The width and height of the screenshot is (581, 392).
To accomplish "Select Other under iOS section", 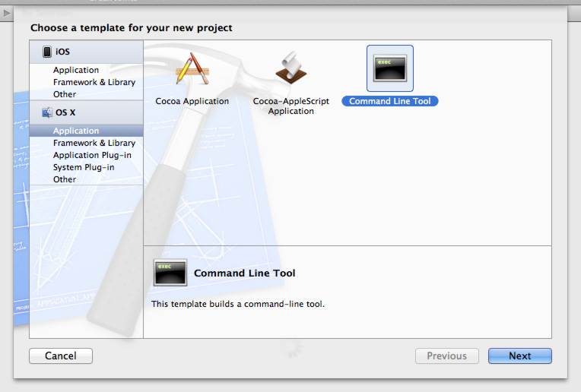I will tap(65, 94).
